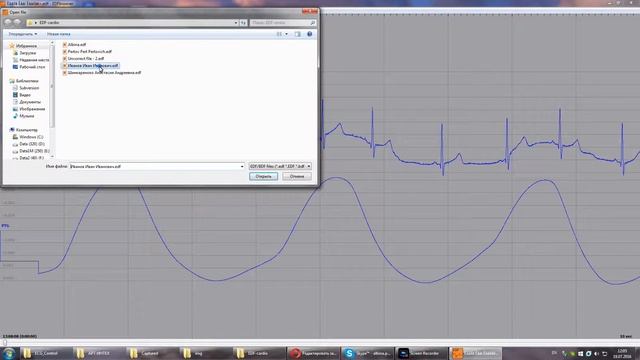Image resolution: width=640 pixels, height=360 pixels.
Task: Open the img folder on taskbar
Action: pos(205,353)
